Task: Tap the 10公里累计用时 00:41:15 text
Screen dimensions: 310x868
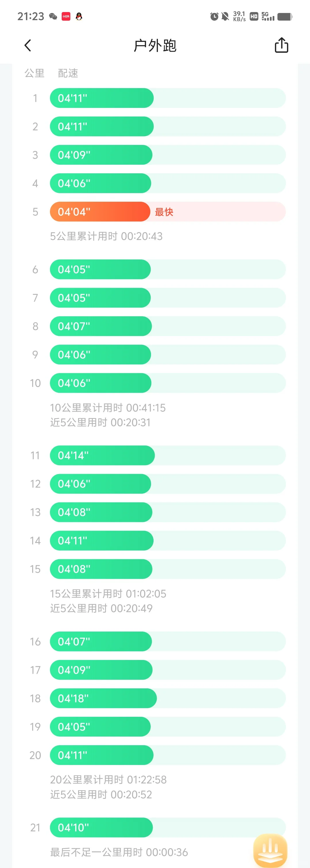Action: coord(108,408)
